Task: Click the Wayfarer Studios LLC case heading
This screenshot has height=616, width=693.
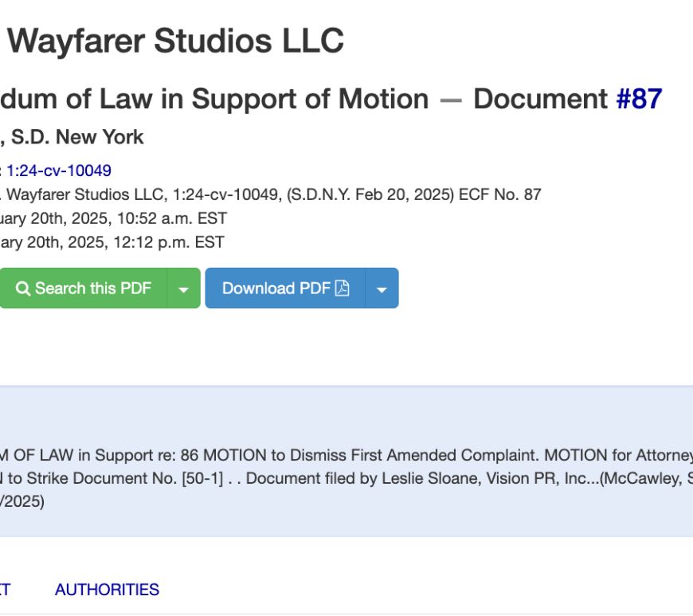Action: (175, 41)
